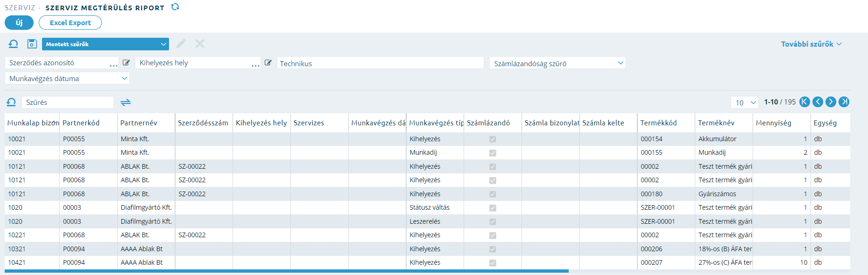Click edit icon next to Kihelyezés hely
This screenshot has height=275, width=868.
click(268, 62)
